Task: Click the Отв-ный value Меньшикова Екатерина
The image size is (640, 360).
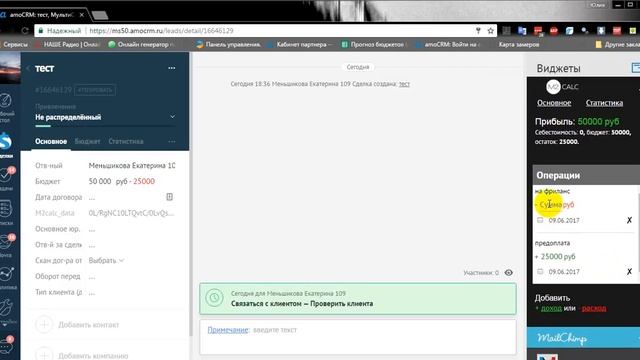Action: pos(132,165)
